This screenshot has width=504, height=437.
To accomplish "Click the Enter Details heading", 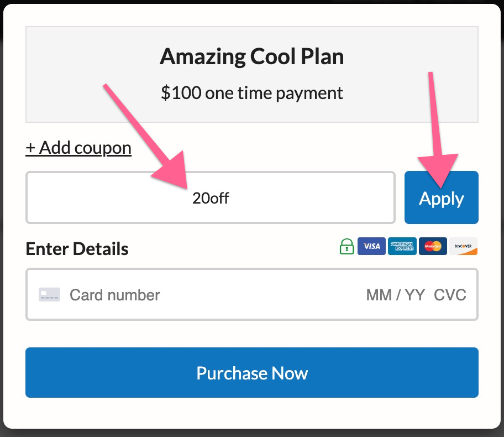I will pyautogui.click(x=76, y=248).
